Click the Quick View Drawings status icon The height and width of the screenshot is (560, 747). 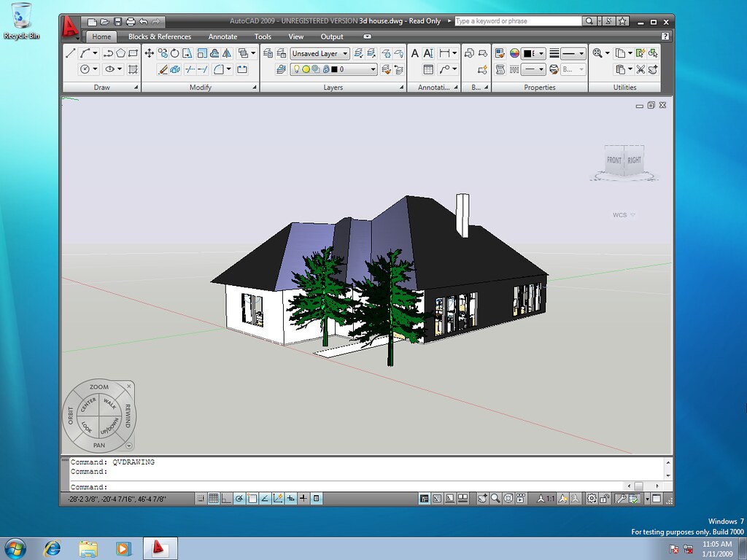(x=462, y=499)
